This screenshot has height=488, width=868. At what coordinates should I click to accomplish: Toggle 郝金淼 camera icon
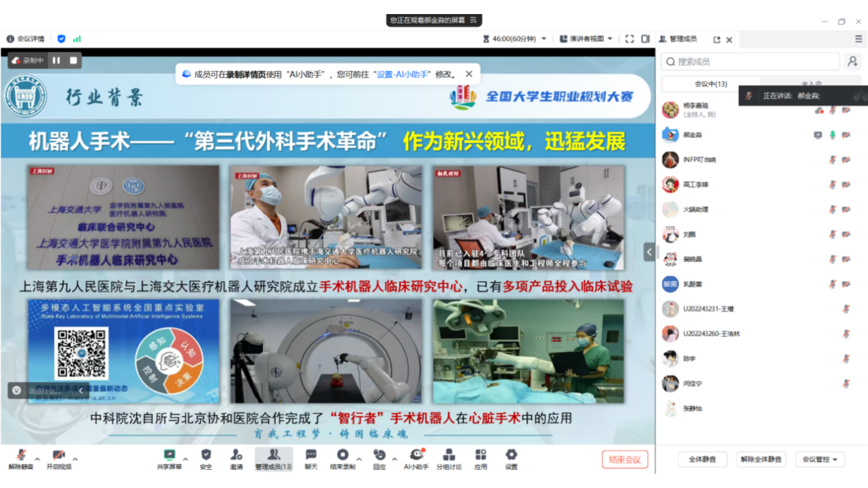tap(846, 135)
